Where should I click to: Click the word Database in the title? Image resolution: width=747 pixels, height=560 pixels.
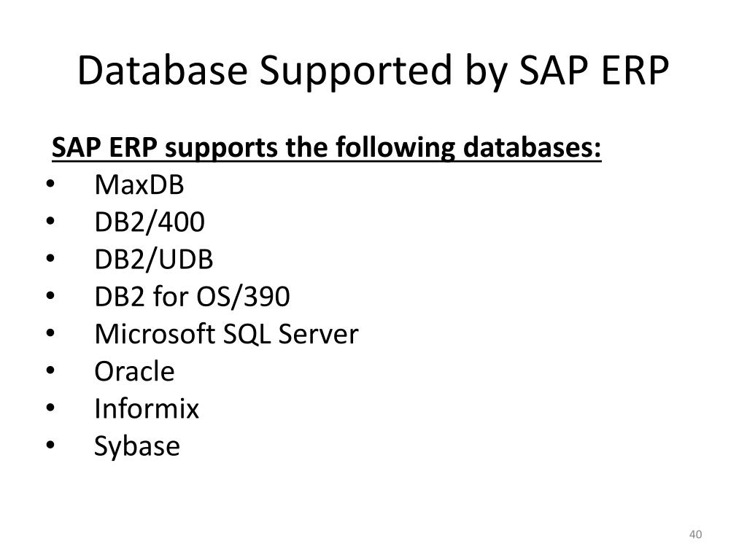coord(163,71)
